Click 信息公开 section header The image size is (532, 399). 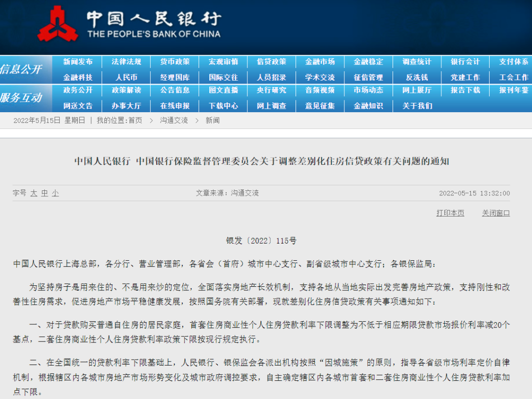(x=21, y=69)
